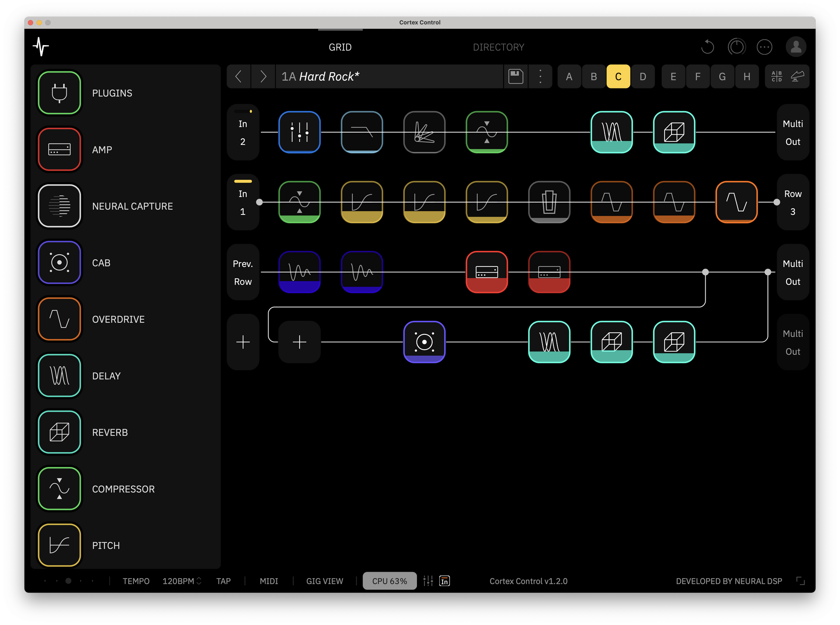
Task: Select the cab block in row four
Action: [424, 342]
